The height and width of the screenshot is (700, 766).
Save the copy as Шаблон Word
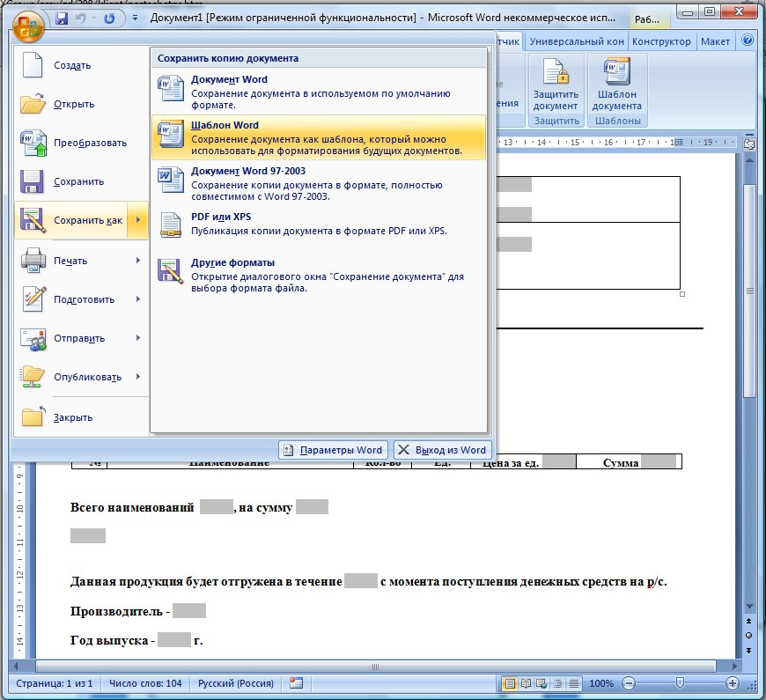click(319, 137)
